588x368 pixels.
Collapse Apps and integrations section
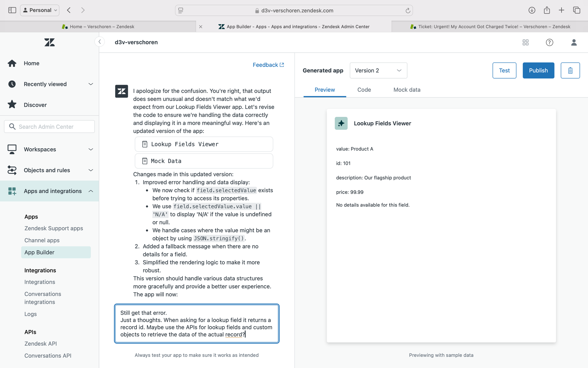click(x=49, y=191)
